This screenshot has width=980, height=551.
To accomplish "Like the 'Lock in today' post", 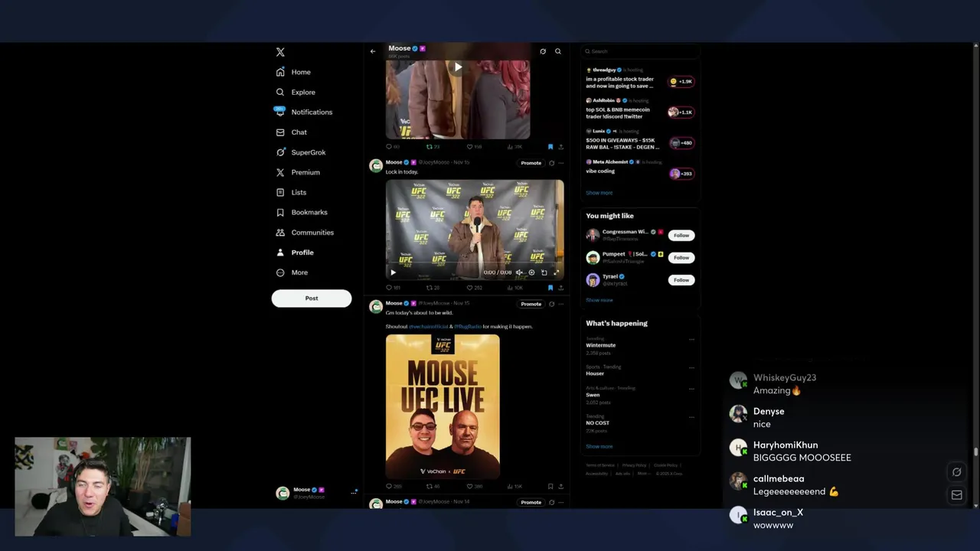I will pos(475,288).
